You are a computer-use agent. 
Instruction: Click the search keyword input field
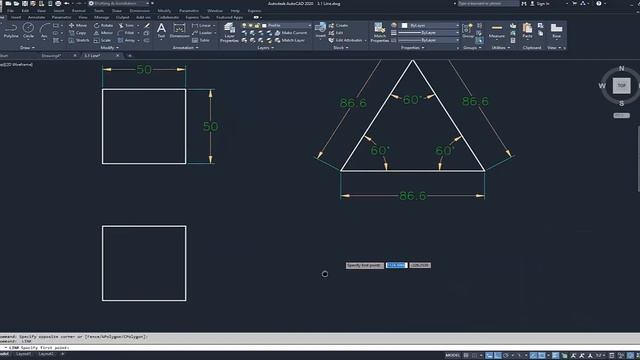(x=488, y=3)
